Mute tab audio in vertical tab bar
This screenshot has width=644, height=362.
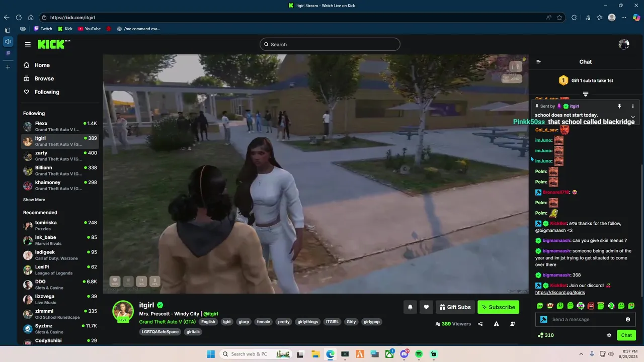[x=8, y=41]
